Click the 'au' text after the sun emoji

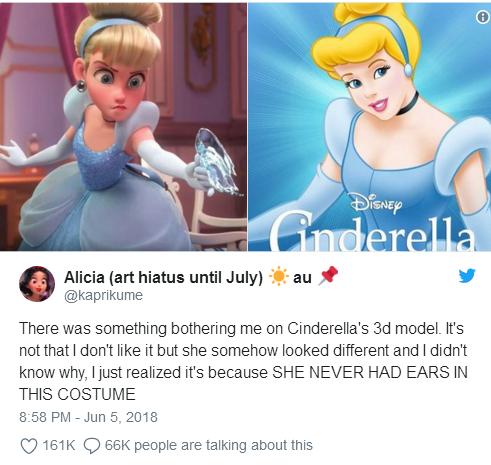pyautogui.click(x=302, y=277)
